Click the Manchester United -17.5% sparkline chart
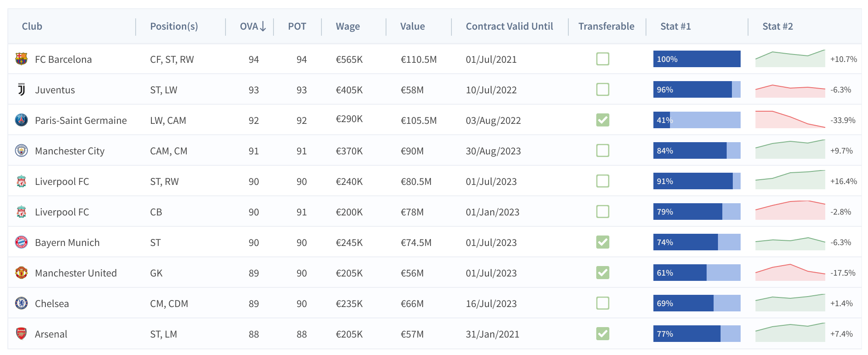The image size is (868, 355). pyautogui.click(x=790, y=273)
